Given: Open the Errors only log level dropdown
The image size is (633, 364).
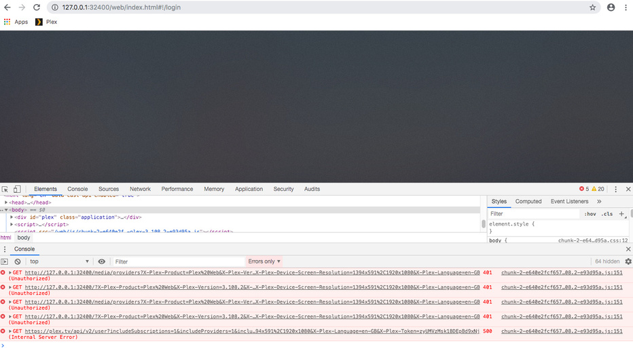Looking at the screenshot, I should [264, 261].
